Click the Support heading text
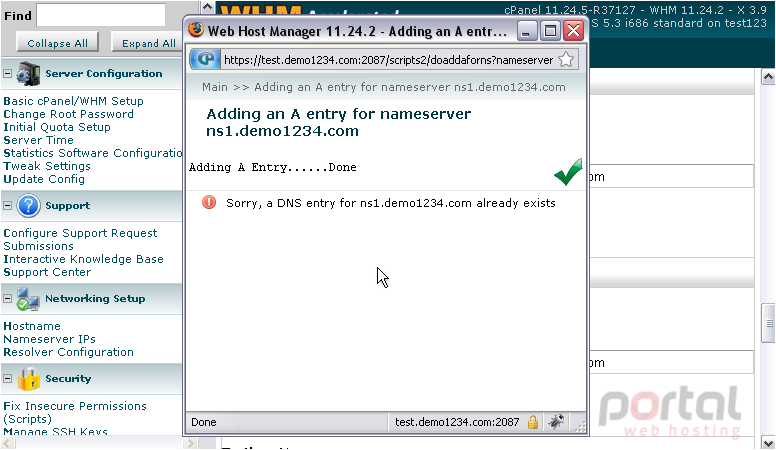 [x=68, y=205]
